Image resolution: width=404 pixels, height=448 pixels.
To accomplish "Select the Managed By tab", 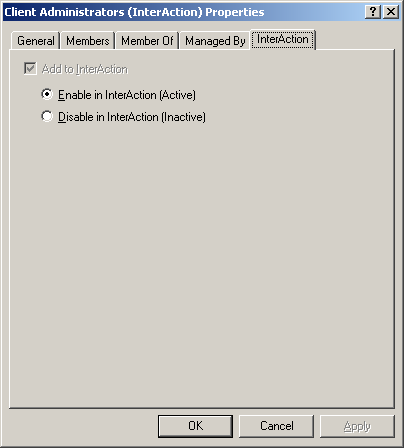I will 215,41.
